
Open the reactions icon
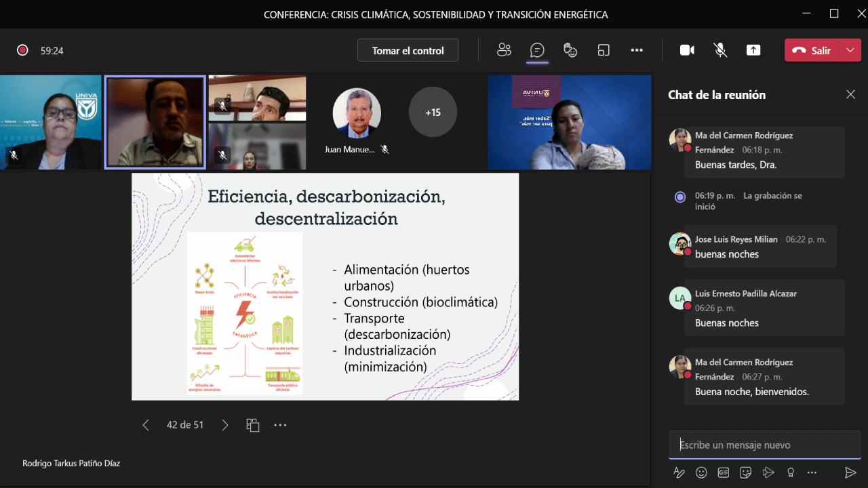pos(570,50)
